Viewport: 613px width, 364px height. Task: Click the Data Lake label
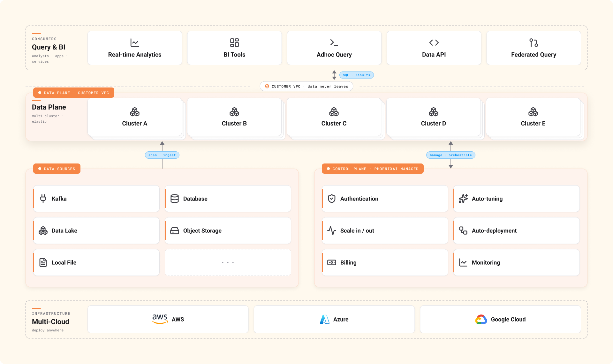pyautogui.click(x=64, y=231)
